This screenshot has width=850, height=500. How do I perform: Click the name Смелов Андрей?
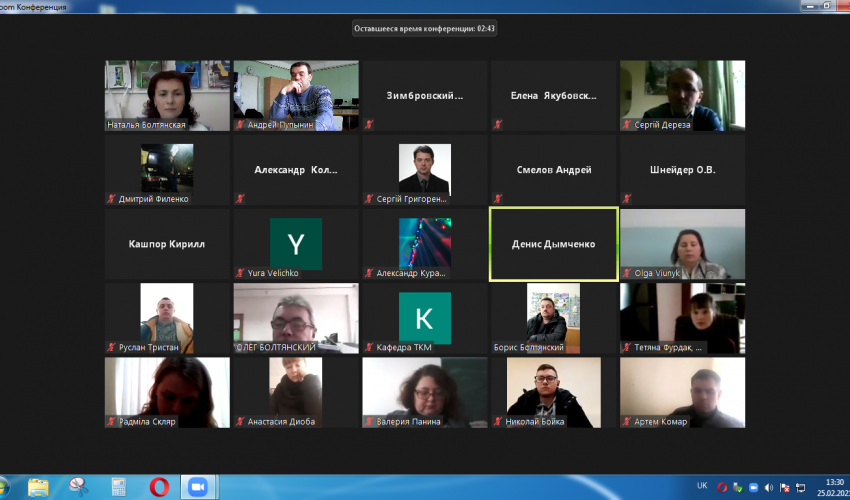[553, 170]
